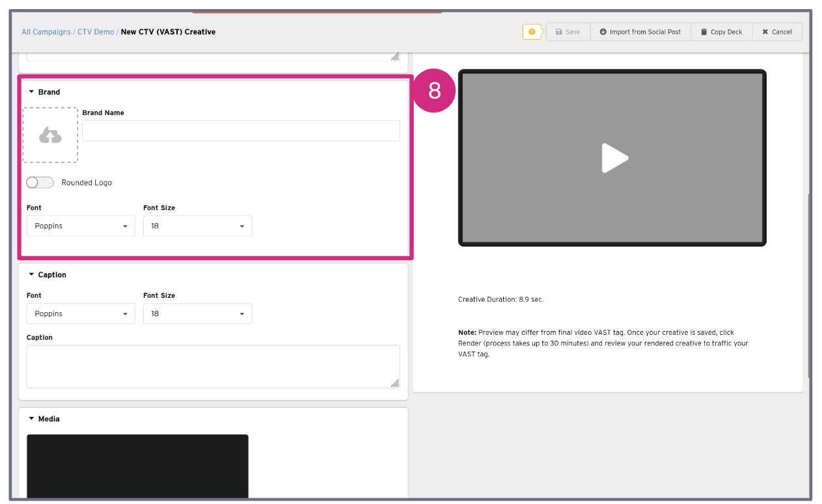
Task: Click the Media video thumbnail
Action: [x=137, y=465]
